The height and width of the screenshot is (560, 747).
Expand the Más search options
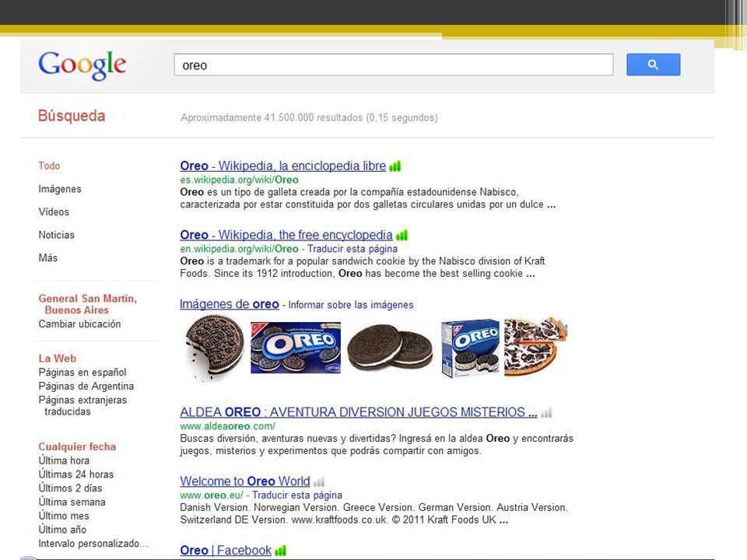point(48,257)
